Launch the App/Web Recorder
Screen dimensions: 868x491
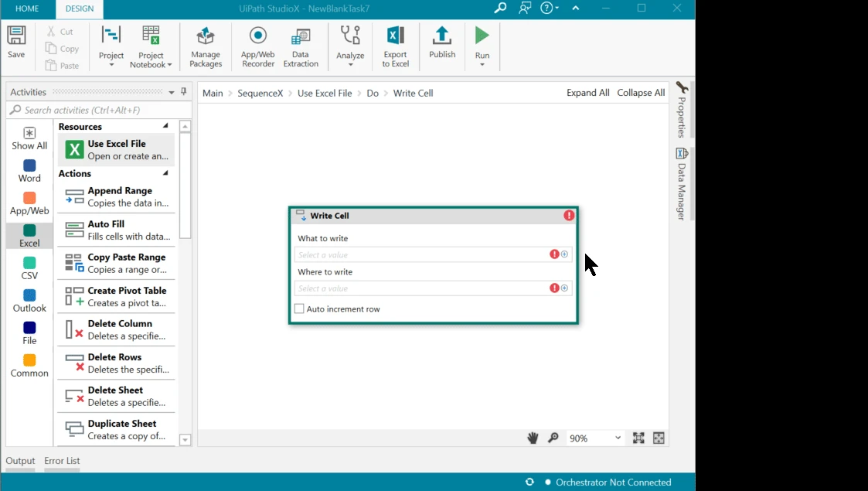[x=257, y=47]
